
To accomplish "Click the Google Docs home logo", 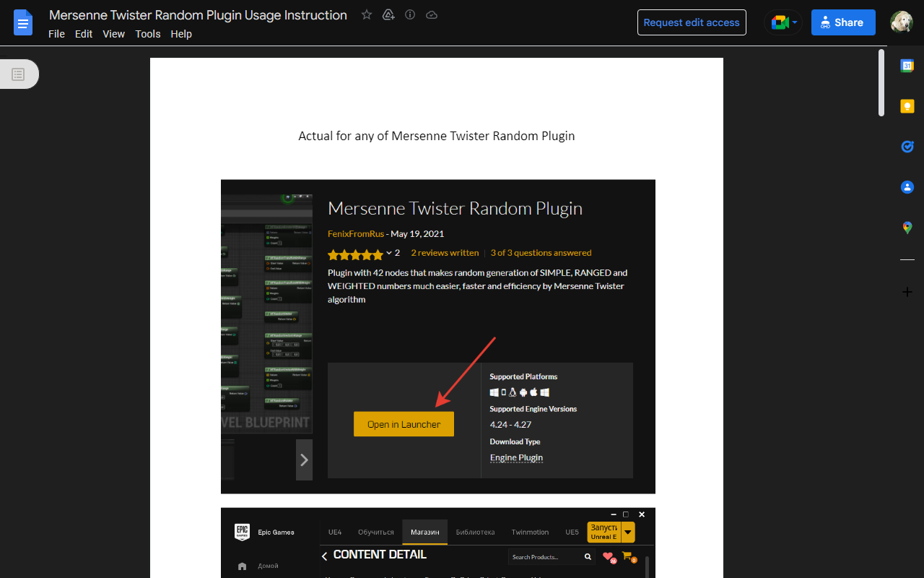I will [x=23, y=22].
